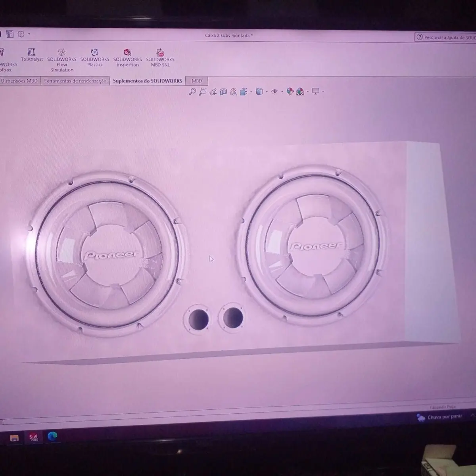
Task: Expand the Hide/Show Items dropdown arrow
Action: [282, 92]
